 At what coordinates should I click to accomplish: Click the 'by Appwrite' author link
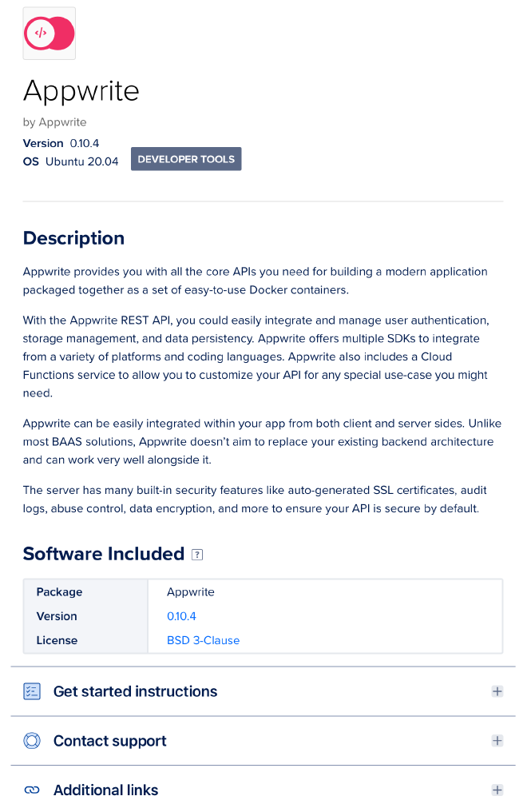click(54, 121)
